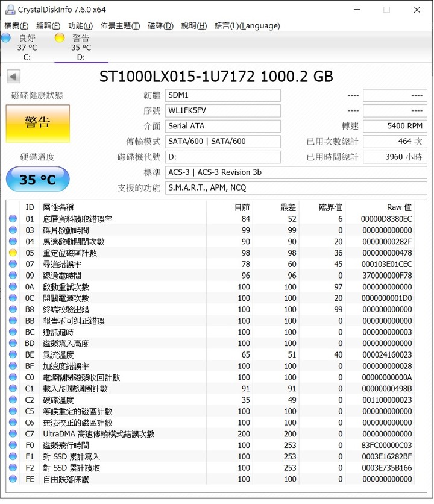
Task: Open the 檔案(F) menu
Action: pos(16,26)
